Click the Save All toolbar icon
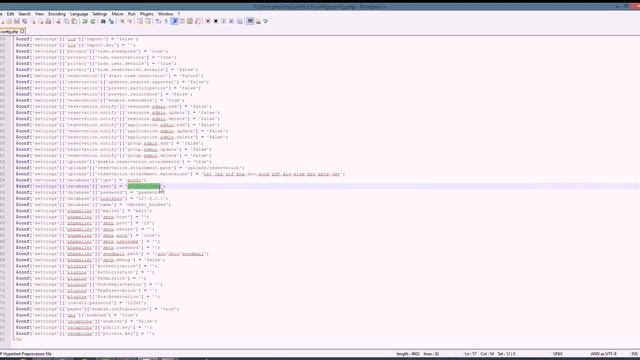 (25, 21)
